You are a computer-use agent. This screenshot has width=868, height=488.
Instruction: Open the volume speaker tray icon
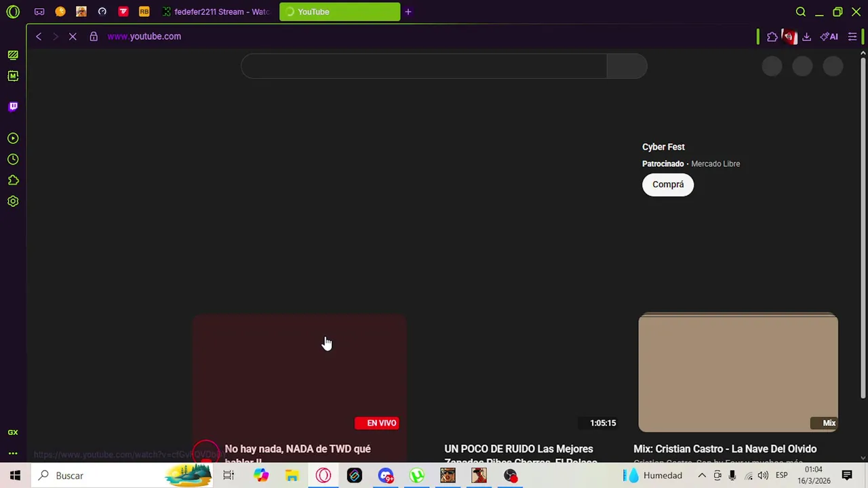tap(763, 476)
